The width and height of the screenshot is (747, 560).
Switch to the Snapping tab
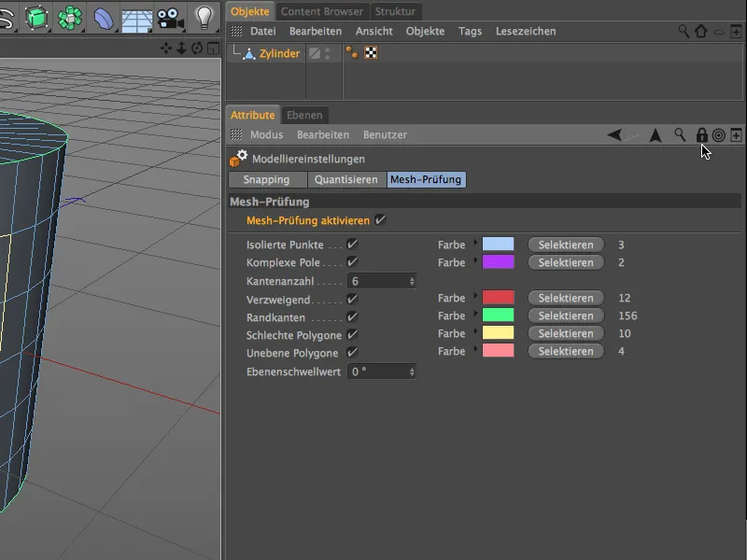[266, 179]
